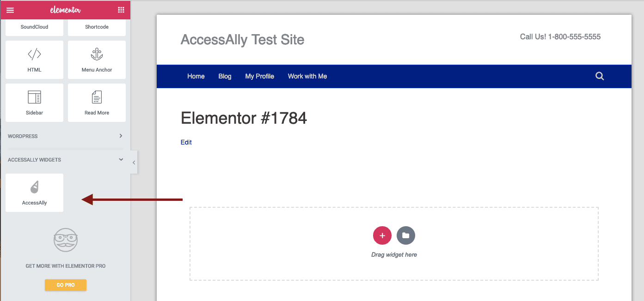Click the site search magnifier icon
This screenshot has height=301, width=644.
[600, 76]
